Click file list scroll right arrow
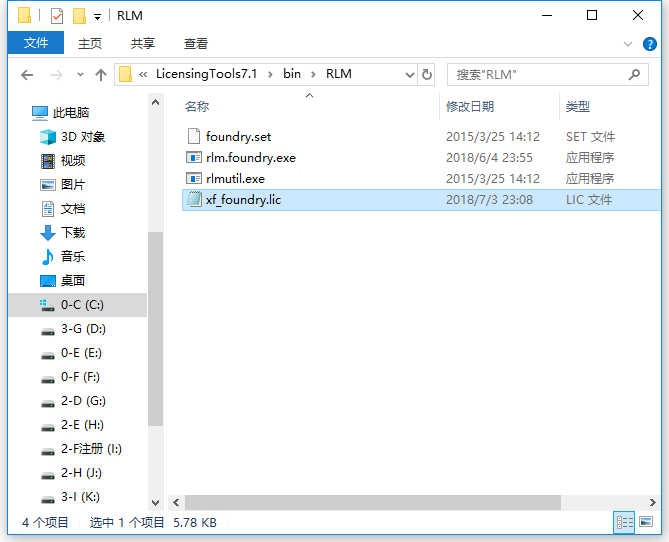This screenshot has width=669, height=542. (x=652, y=502)
